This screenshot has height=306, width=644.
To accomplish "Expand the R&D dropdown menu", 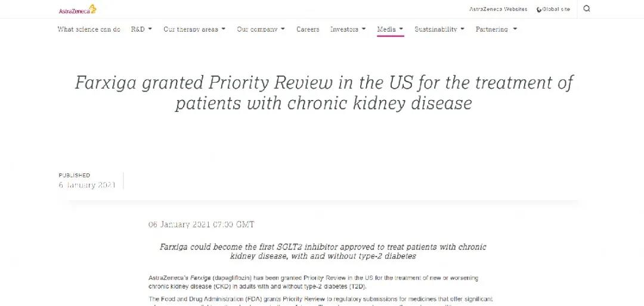I will click(141, 29).
